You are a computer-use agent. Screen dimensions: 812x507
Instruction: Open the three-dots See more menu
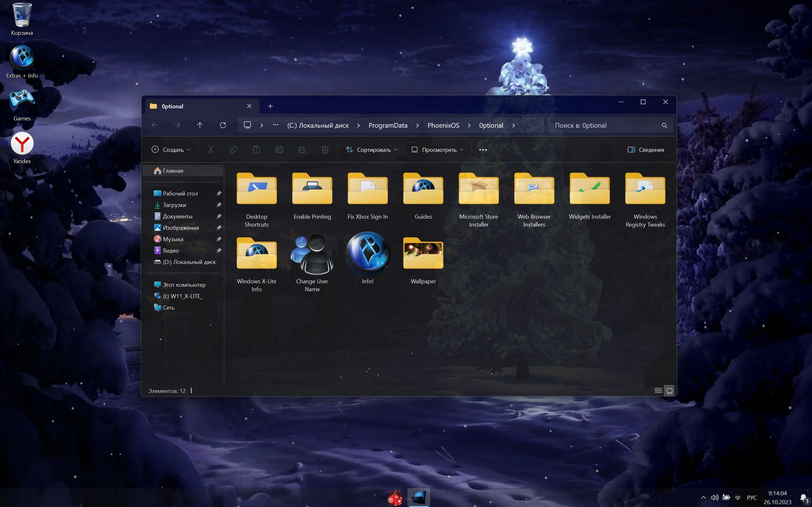click(x=483, y=150)
